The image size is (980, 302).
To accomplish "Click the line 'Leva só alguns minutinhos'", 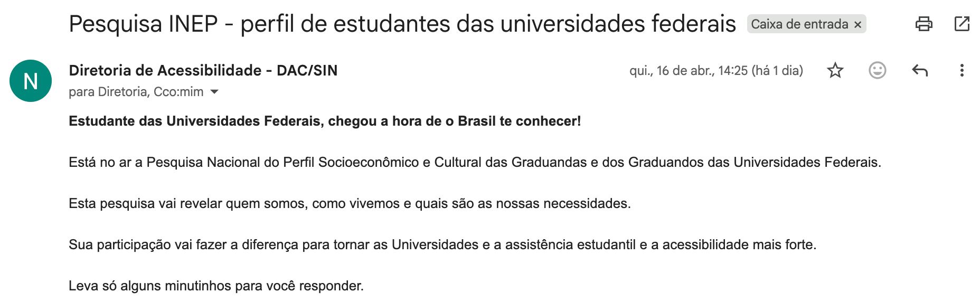I will click(216, 286).
